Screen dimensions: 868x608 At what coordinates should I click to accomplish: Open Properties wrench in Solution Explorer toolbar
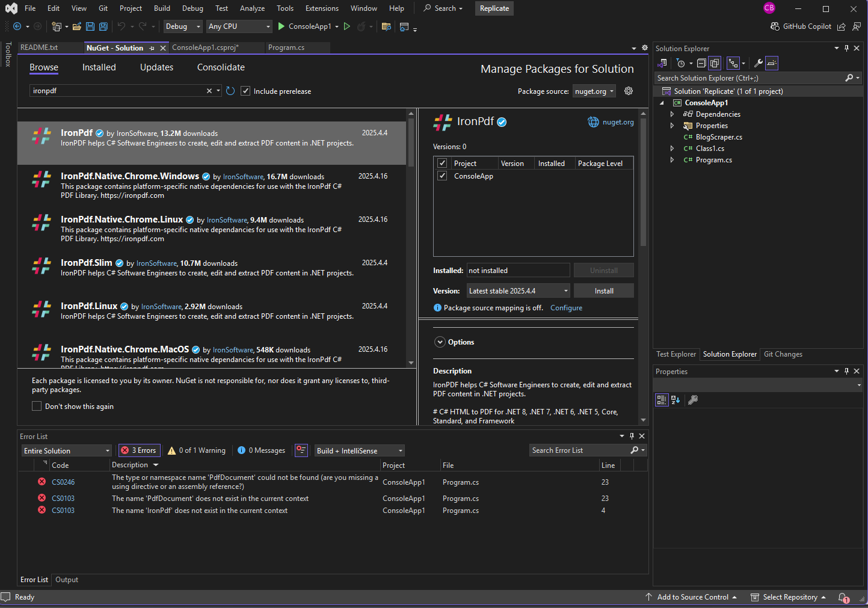click(x=759, y=63)
